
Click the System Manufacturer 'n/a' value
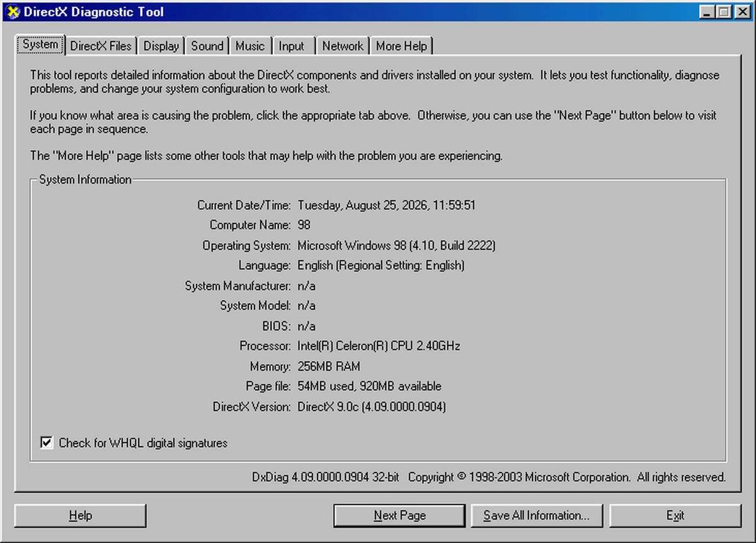(306, 285)
